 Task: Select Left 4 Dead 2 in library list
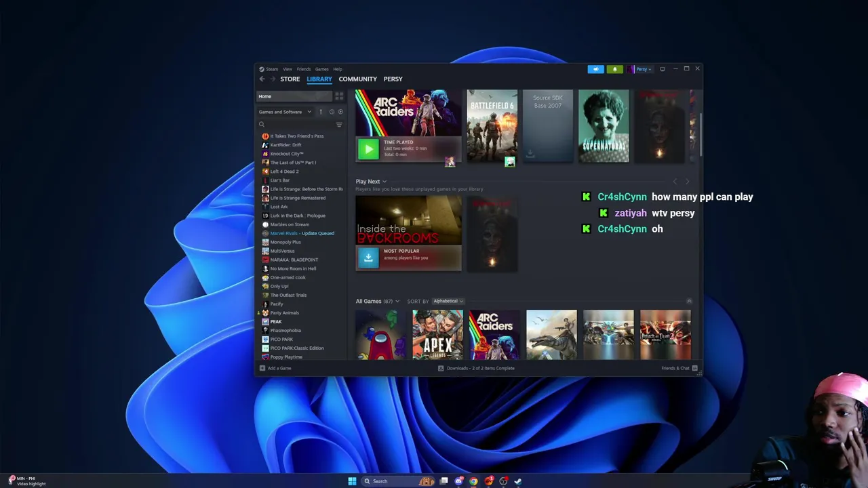pyautogui.click(x=284, y=171)
